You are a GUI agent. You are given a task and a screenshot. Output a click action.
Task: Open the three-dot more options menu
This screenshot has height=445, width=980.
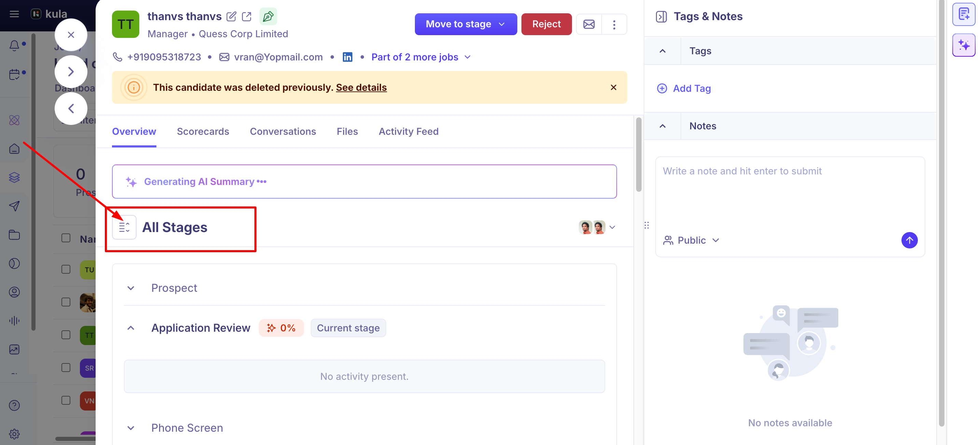(614, 24)
